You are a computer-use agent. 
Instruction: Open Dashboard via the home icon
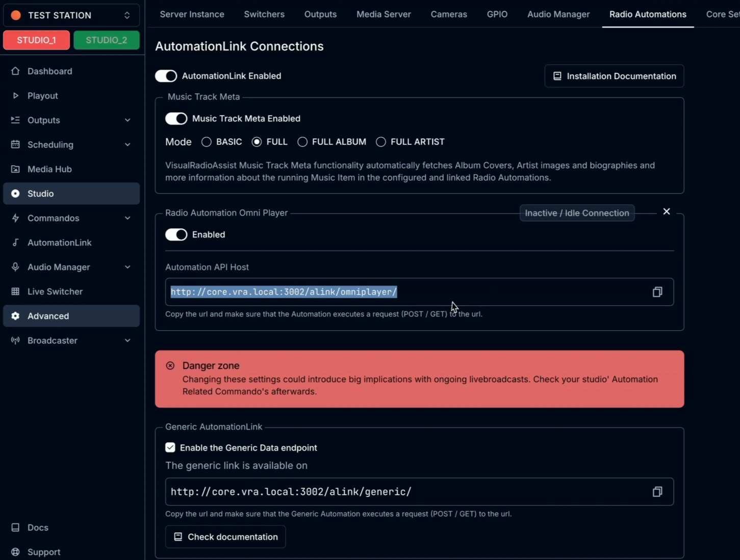click(x=15, y=71)
